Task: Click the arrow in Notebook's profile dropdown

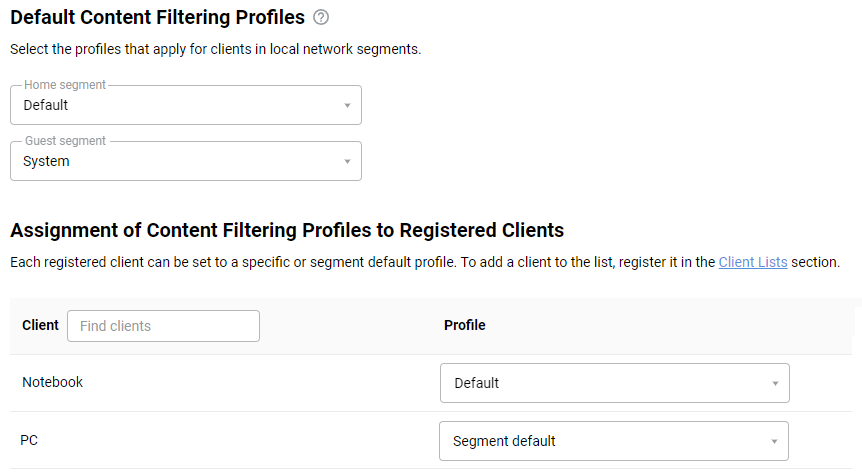Action: click(x=775, y=383)
